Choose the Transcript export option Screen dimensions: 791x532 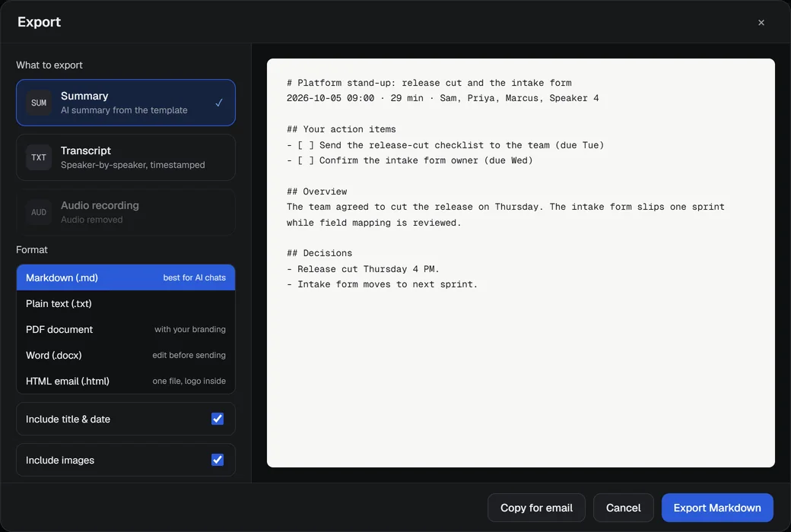[125, 157]
